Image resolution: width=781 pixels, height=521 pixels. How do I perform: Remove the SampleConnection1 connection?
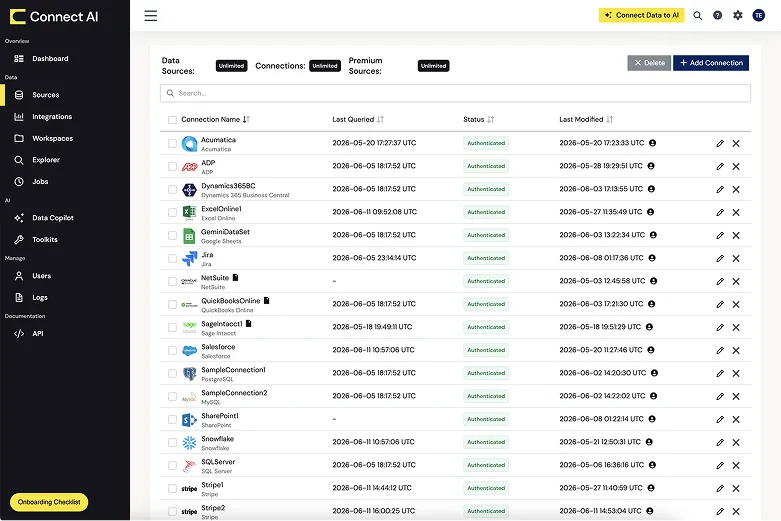click(736, 374)
